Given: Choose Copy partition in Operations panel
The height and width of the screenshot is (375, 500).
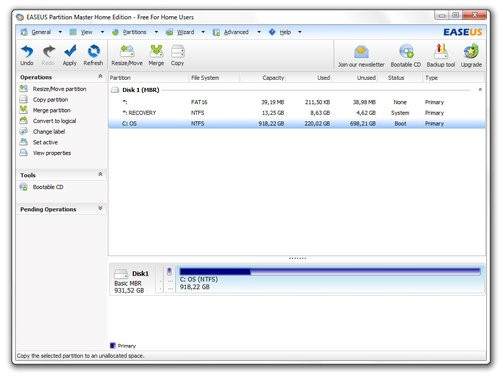Looking at the screenshot, I should [x=50, y=100].
